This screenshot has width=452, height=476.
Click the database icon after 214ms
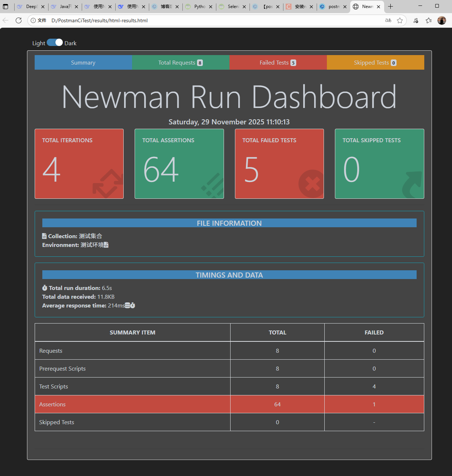pos(127,305)
